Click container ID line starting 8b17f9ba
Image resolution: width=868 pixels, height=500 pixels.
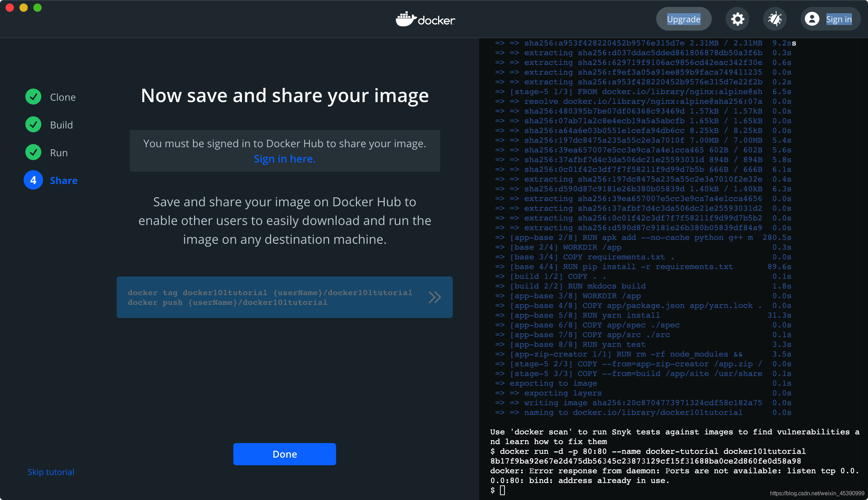tap(645, 461)
